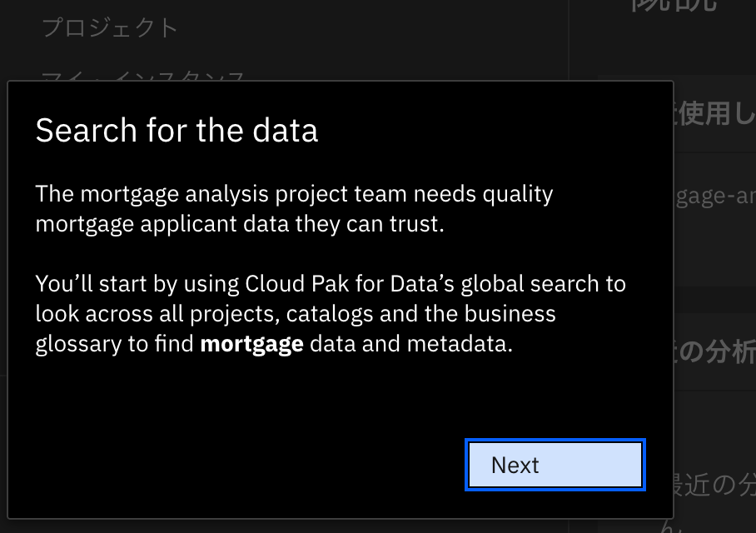This screenshot has height=533, width=756.
Task: Click the dimmed overlay above the dialog
Action: 375,42
